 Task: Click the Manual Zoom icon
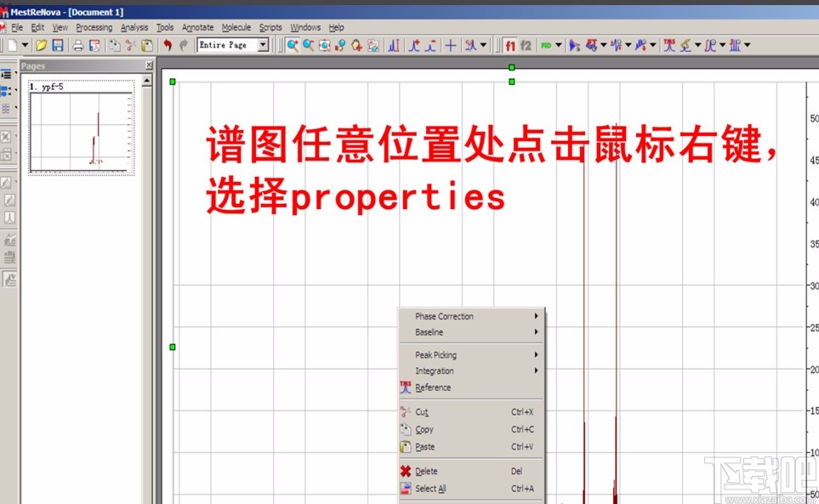click(x=340, y=45)
